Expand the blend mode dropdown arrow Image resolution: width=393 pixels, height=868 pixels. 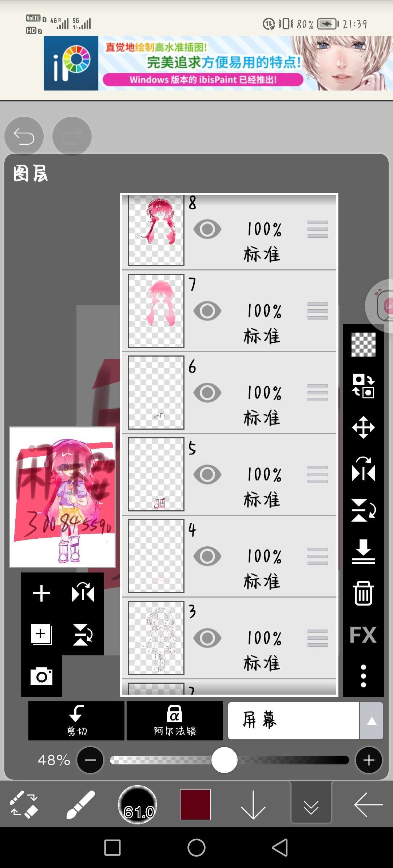(x=372, y=721)
